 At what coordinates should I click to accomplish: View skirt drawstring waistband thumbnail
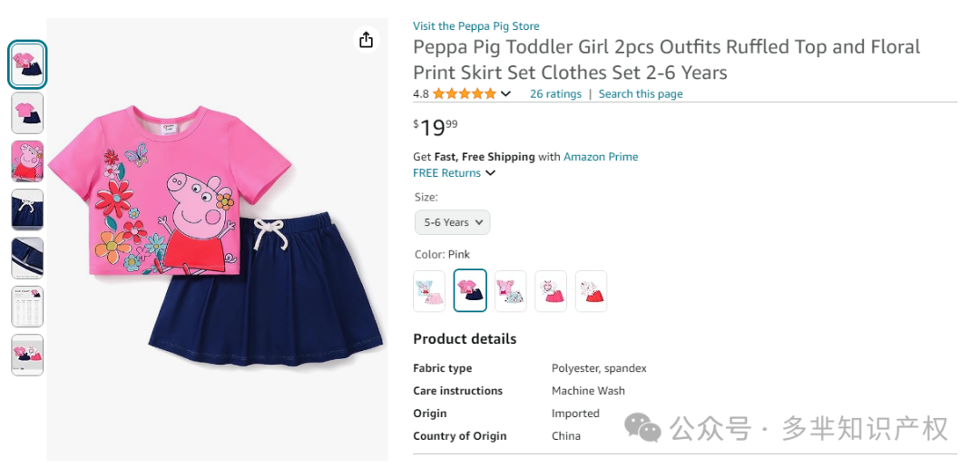point(27,210)
